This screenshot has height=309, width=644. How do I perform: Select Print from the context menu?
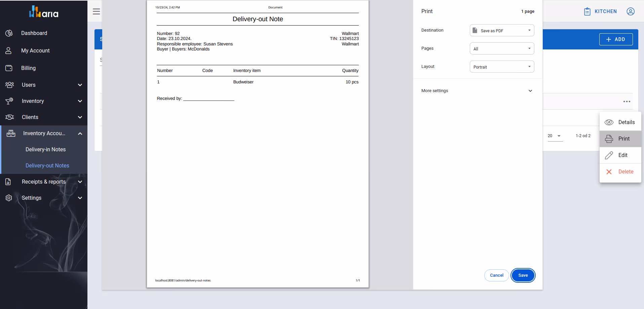(x=620, y=139)
